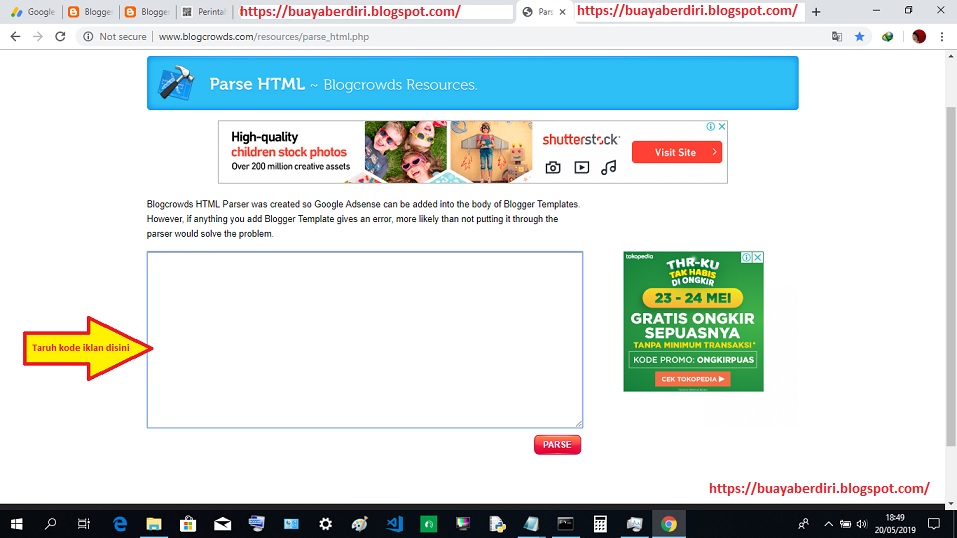Launch Microsoft Edge from the taskbar

click(x=120, y=524)
